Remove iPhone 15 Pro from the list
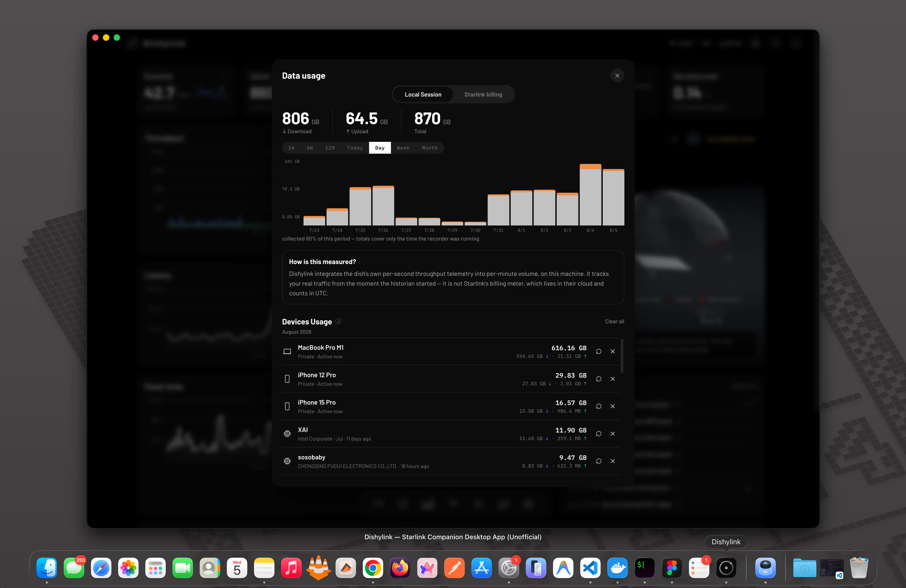The image size is (906, 588). pyautogui.click(x=613, y=406)
